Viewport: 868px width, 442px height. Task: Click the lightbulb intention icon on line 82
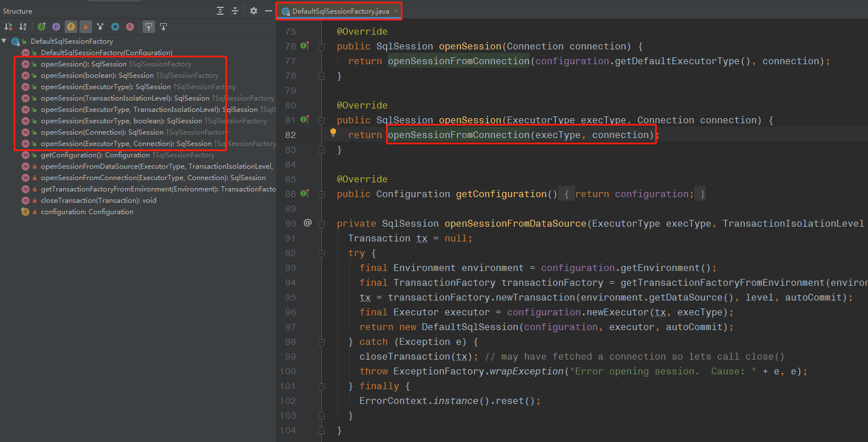coord(333,133)
